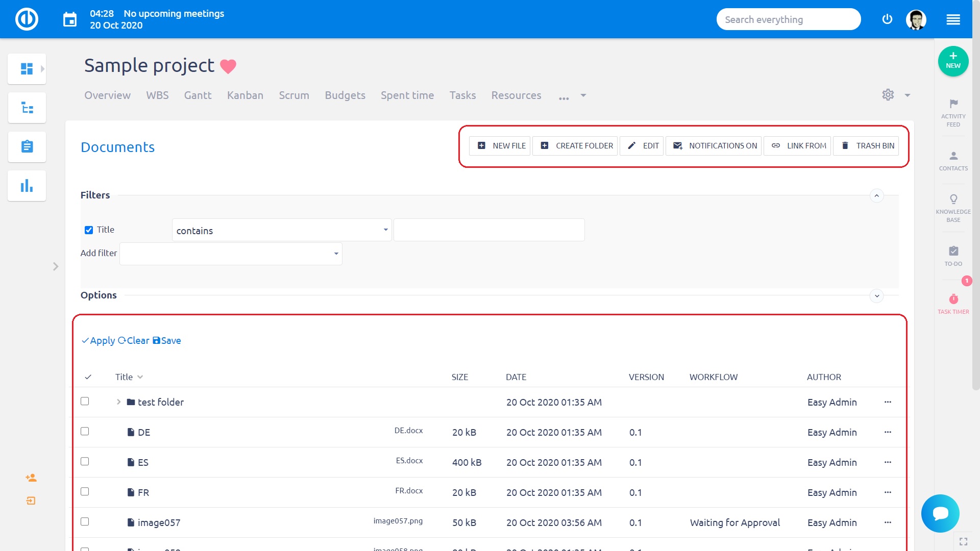Open the Add filter dropdown
The image size is (980, 551).
click(231, 254)
